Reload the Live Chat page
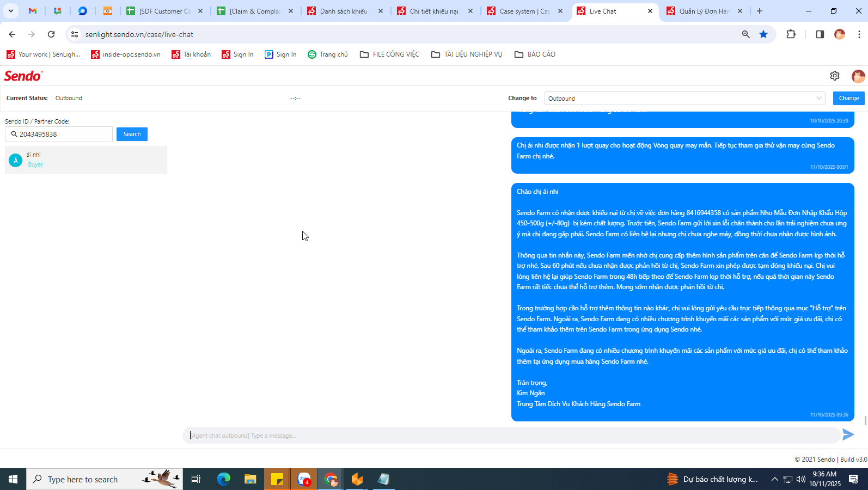Screen dimensions: 868x490 51,34
